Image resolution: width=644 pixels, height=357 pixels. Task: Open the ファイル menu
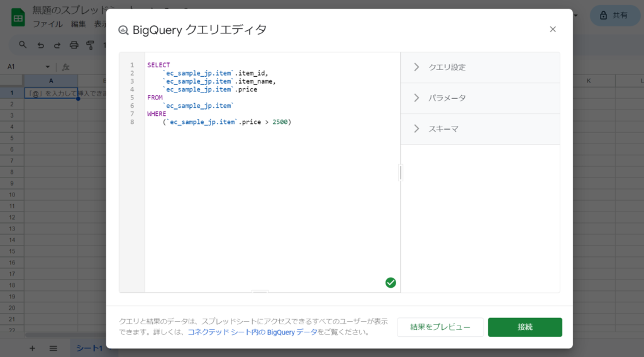47,24
